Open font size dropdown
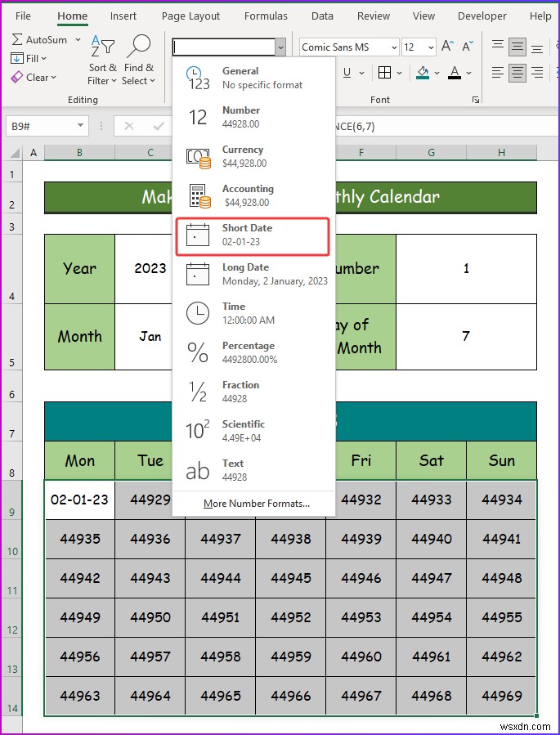 [x=431, y=47]
